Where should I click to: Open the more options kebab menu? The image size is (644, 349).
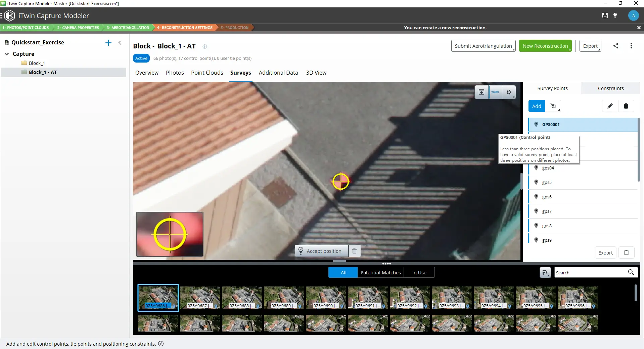(x=631, y=46)
